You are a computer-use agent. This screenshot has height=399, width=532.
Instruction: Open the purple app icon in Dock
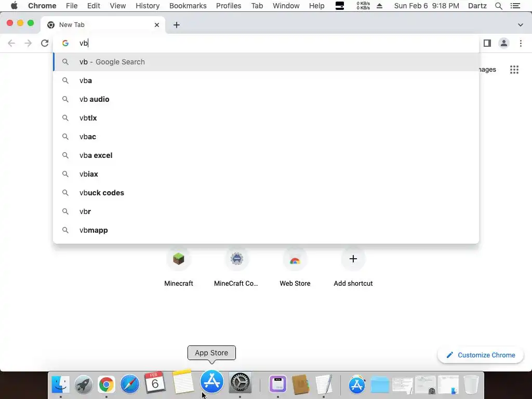pyautogui.click(x=278, y=384)
